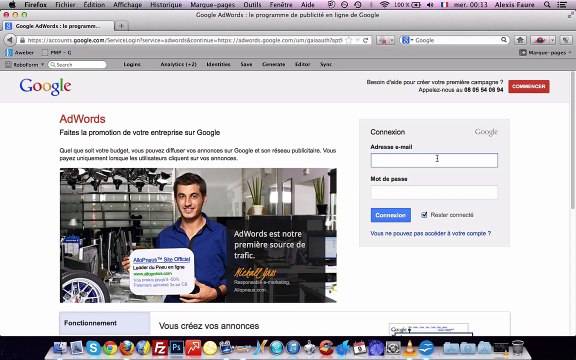Click RoboForm Save button
The height and width of the screenshot is (360, 576).
(x=246, y=64)
